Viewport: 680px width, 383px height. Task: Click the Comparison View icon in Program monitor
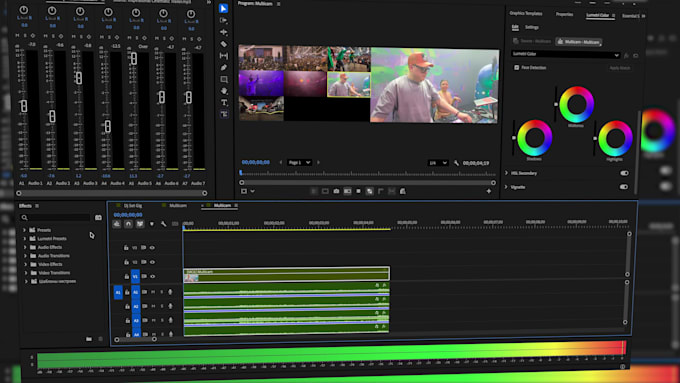[347, 191]
